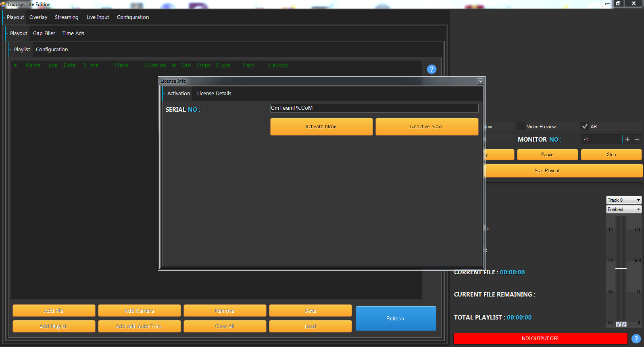Click the Save playlist button

tap(310, 311)
